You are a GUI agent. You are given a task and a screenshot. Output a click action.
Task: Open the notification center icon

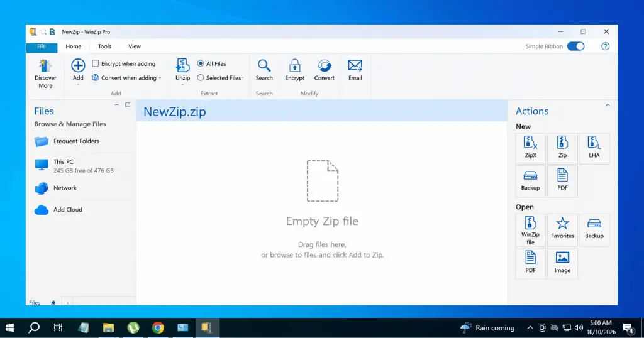click(x=628, y=327)
